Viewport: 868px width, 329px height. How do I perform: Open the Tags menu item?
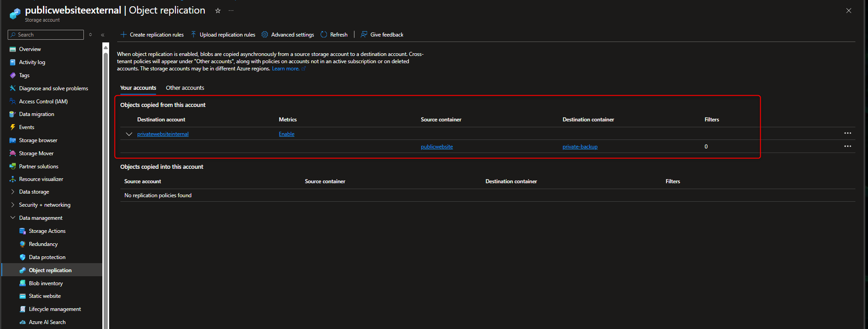point(24,75)
